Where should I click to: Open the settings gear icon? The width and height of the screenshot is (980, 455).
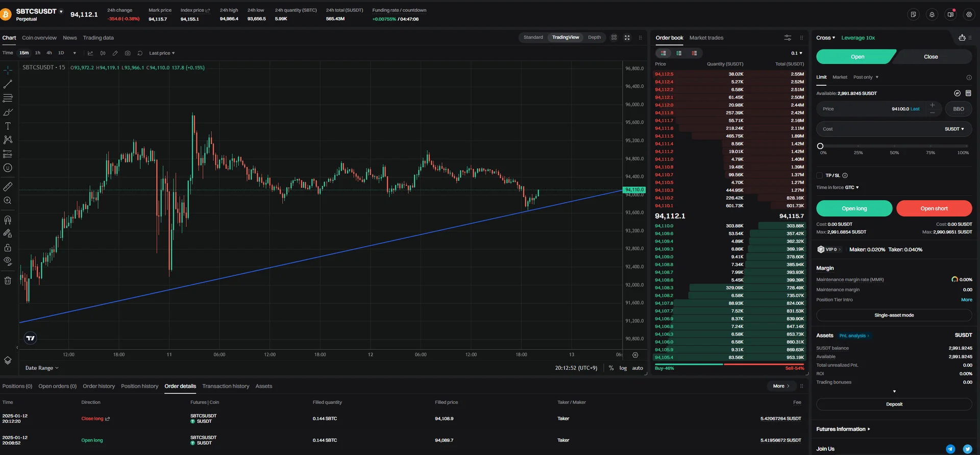tap(969, 14)
